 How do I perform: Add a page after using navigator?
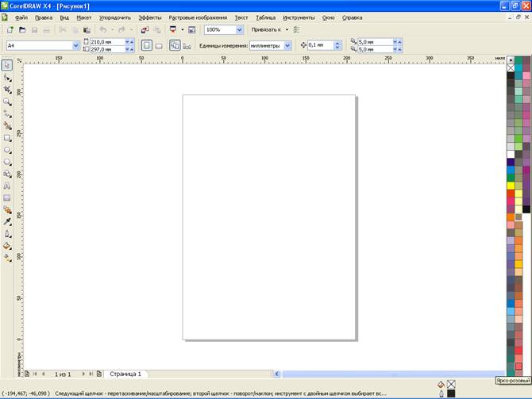coord(99,374)
